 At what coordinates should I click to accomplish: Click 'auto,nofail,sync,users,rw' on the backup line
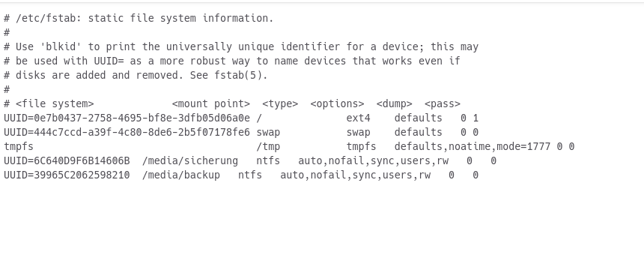pos(355,175)
